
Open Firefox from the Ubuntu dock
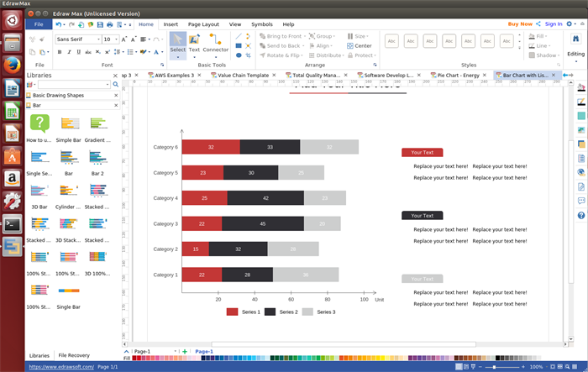click(12, 65)
